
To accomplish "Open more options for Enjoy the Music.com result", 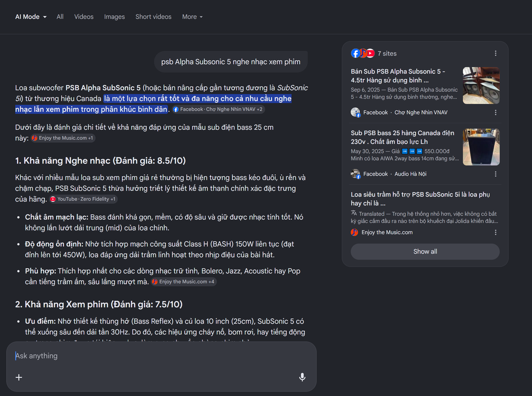I will click(x=496, y=232).
